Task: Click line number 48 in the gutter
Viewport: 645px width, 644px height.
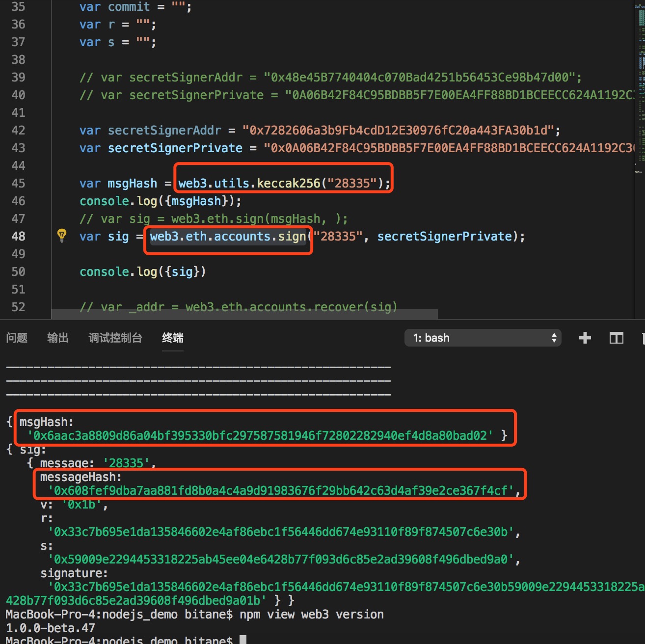Action: click(18, 236)
